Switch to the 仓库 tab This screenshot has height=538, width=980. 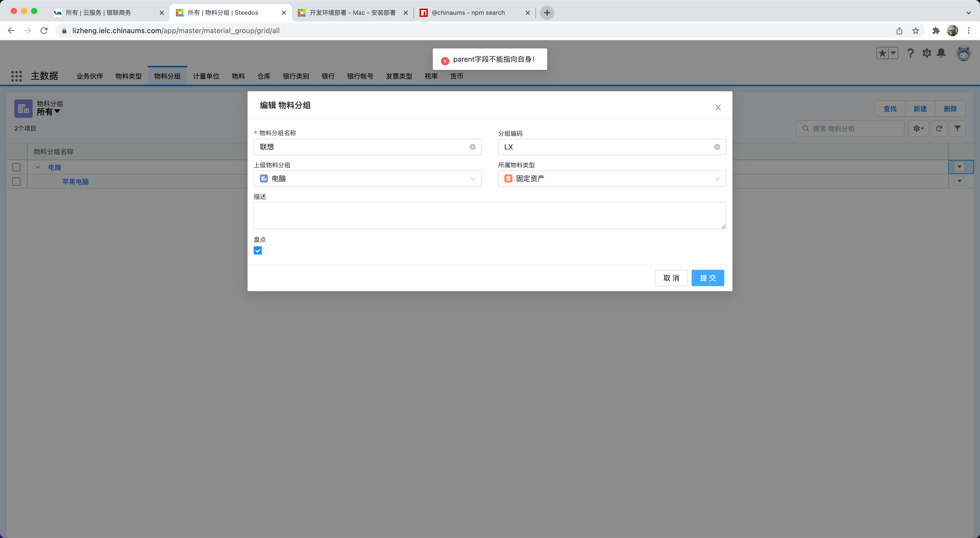tap(264, 76)
